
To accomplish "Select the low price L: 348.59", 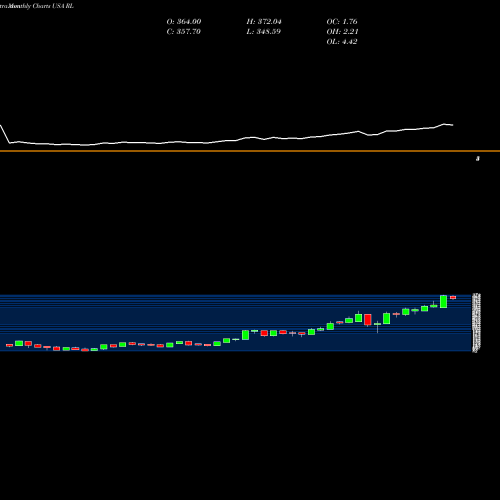I will 263,32.
